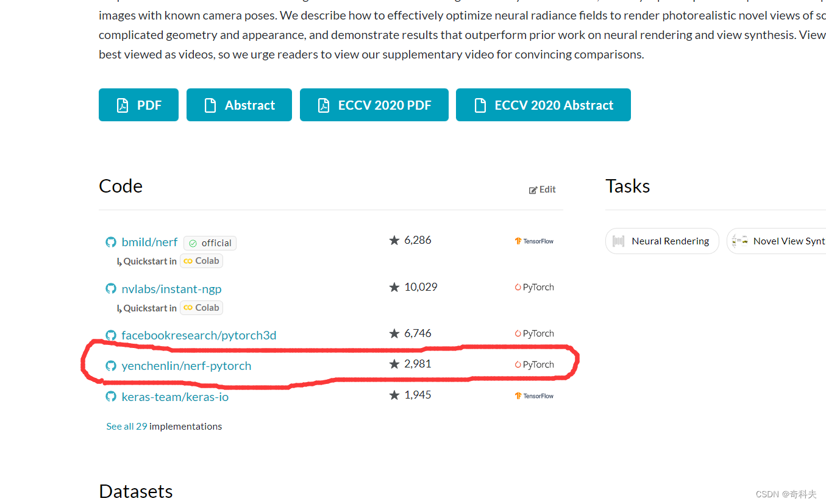Click the 10,029 star count

[421, 287]
